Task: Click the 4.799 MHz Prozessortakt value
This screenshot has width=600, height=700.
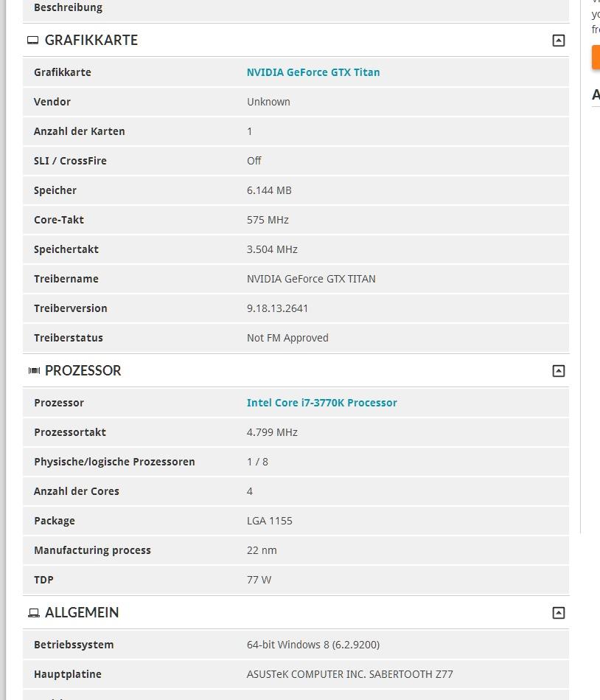Action: (272, 432)
